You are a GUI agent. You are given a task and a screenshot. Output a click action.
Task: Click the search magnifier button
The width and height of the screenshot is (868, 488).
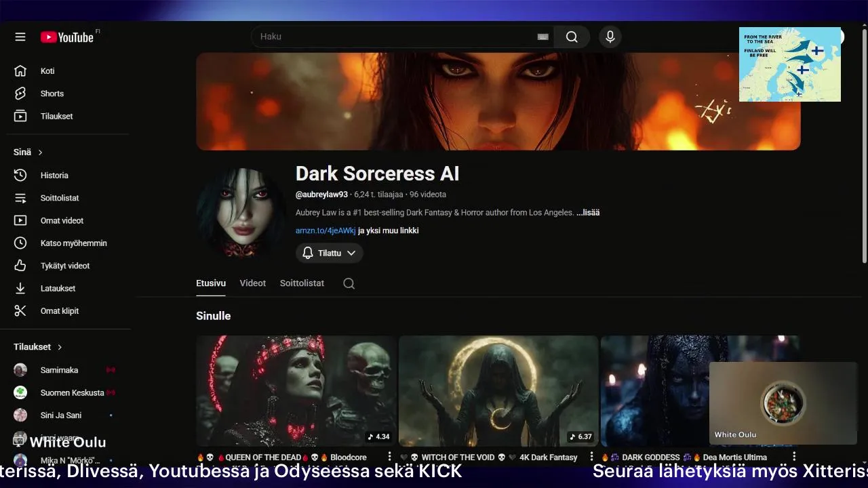click(x=572, y=37)
